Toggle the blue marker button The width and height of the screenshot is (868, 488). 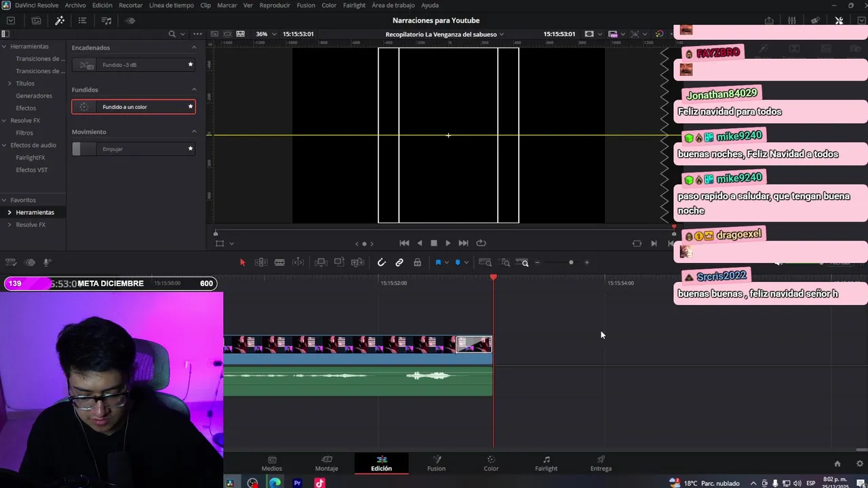tap(458, 262)
